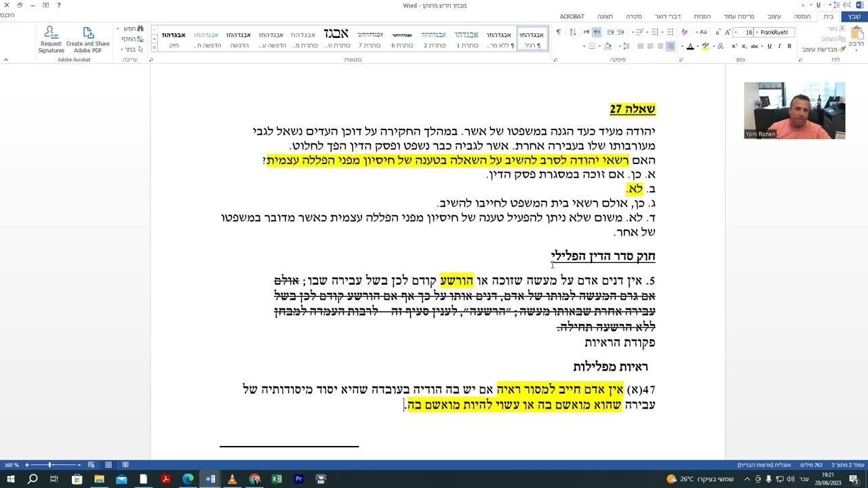Click the Increase Font Size icon
Viewport: 868px width, 488px height.
click(x=728, y=32)
